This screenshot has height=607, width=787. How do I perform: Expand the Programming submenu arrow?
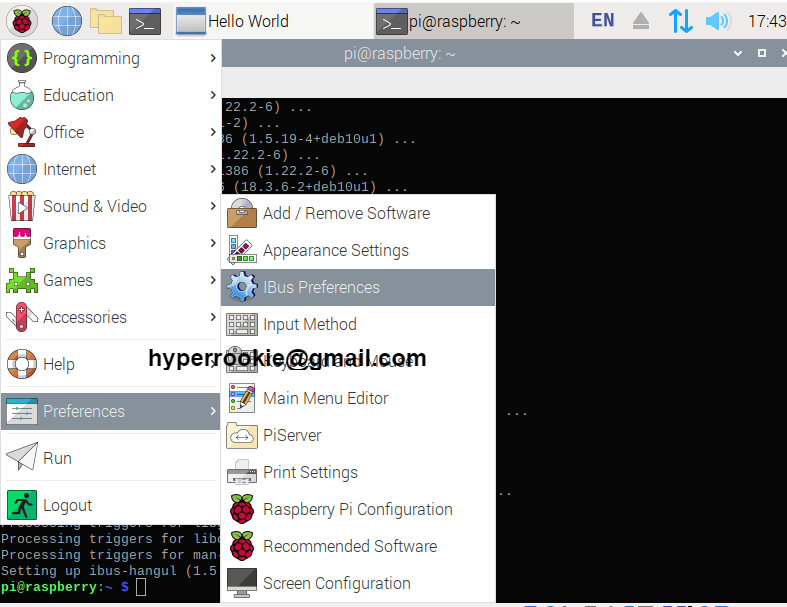point(213,58)
